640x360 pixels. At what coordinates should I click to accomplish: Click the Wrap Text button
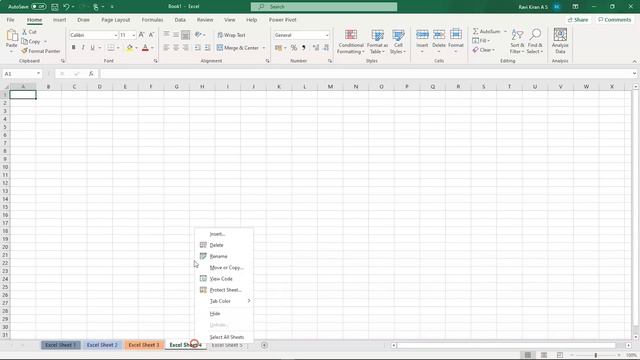pos(231,35)
